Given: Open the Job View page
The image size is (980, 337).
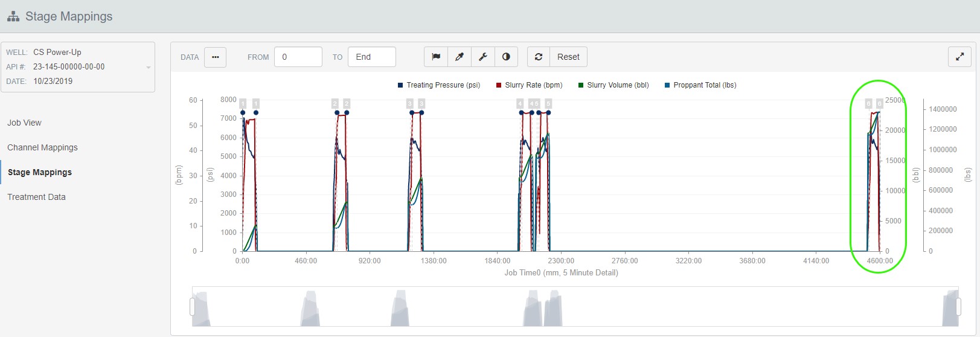Looking at the screenshot, I should point(24,123).
